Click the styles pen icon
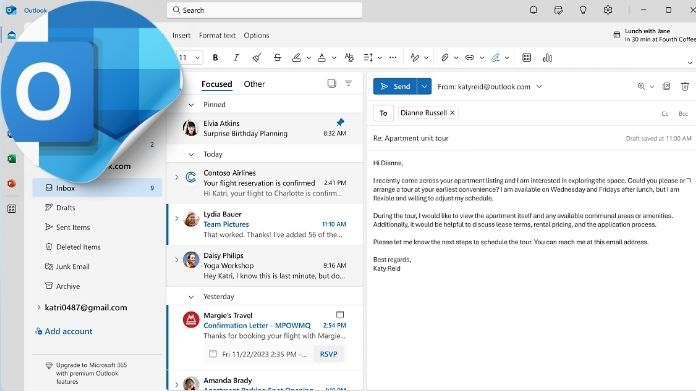The width and height of the screenshot is (696, 391). [x=415, y=58]
